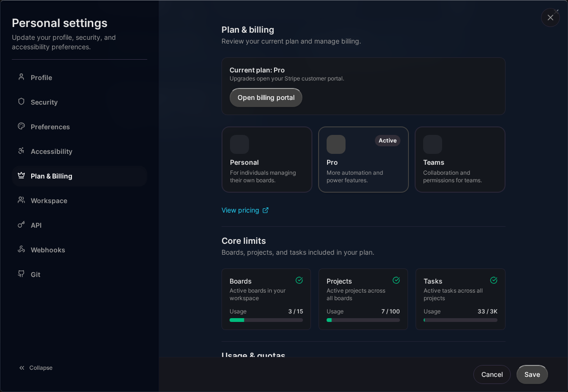Open Workspace settings via its people icon
This screenshot has width=568, height=392.
21,200
